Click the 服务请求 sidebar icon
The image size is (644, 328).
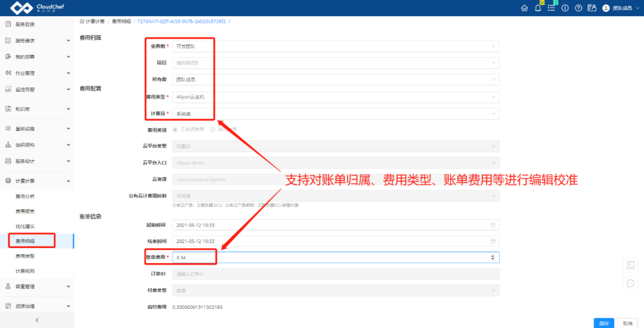(x=8, y=40)
